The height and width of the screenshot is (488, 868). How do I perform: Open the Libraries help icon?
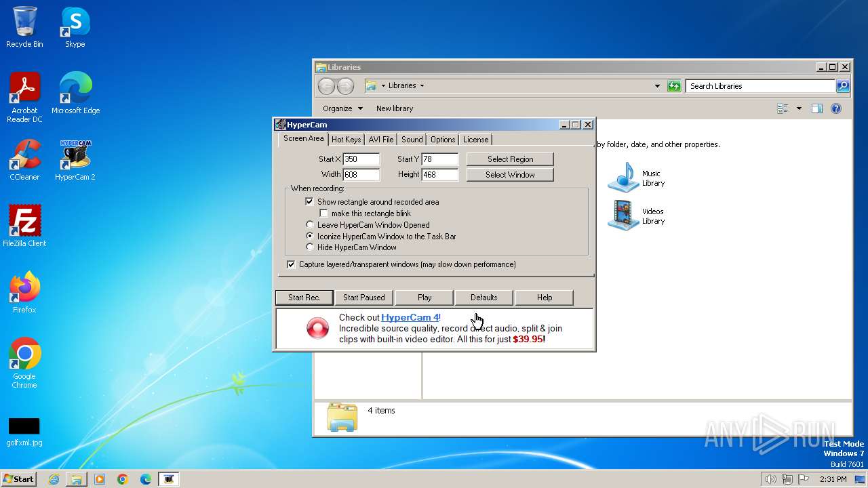(x=836, y=108)
